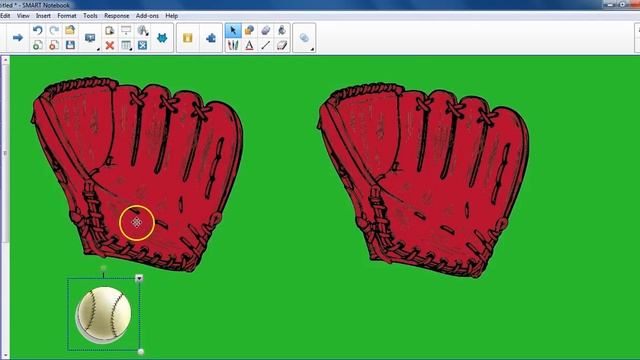Click the scroll up arrow on left scrollbar

[5, 61]
